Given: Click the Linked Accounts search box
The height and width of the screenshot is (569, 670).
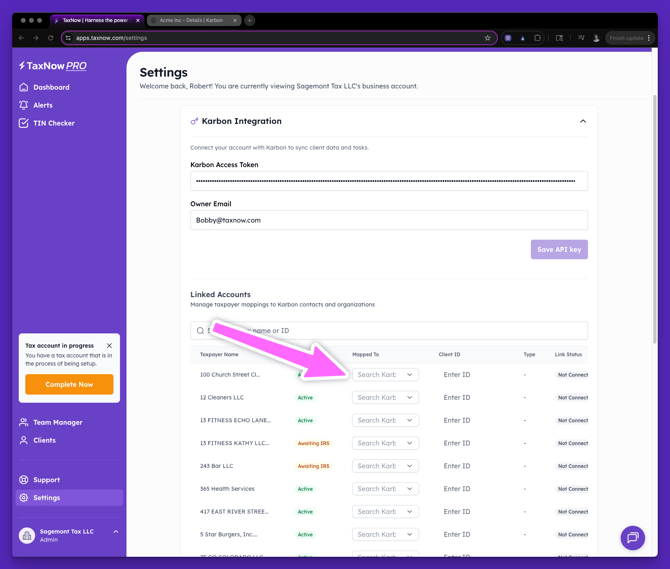Looking at the screenshot, I should [x=389, y=331].
